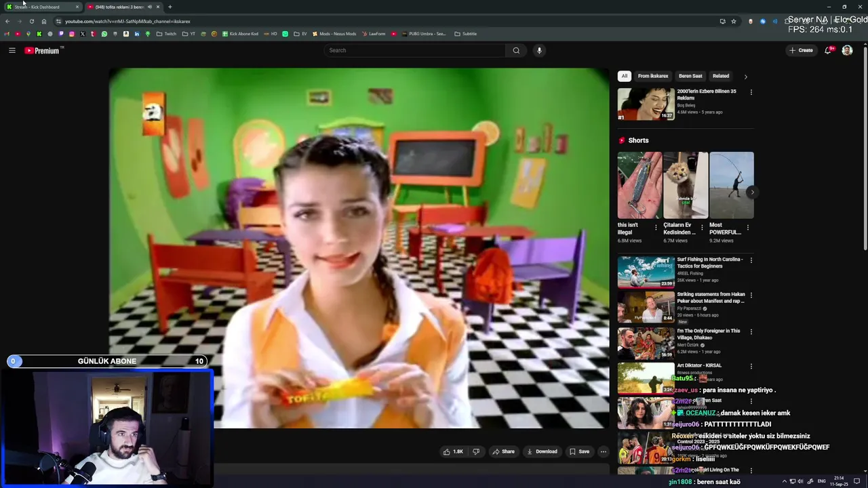
Task: Open options for Only Foreigner video
Action: pyautogui.click(x=751, y=331)
